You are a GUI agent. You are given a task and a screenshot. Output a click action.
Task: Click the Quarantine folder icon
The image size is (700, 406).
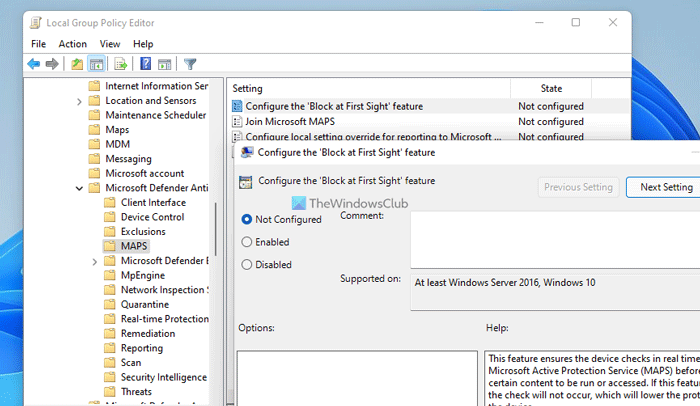(x=109, y=305)
